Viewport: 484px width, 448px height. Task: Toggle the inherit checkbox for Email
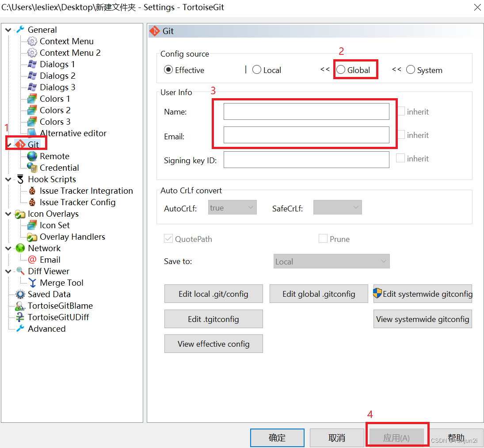pos(400,134)
